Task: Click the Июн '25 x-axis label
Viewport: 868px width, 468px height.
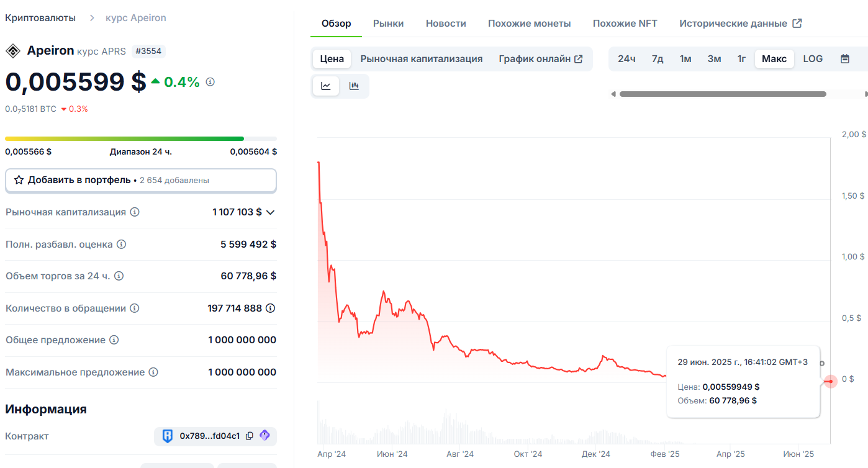Action: point(798,454)
